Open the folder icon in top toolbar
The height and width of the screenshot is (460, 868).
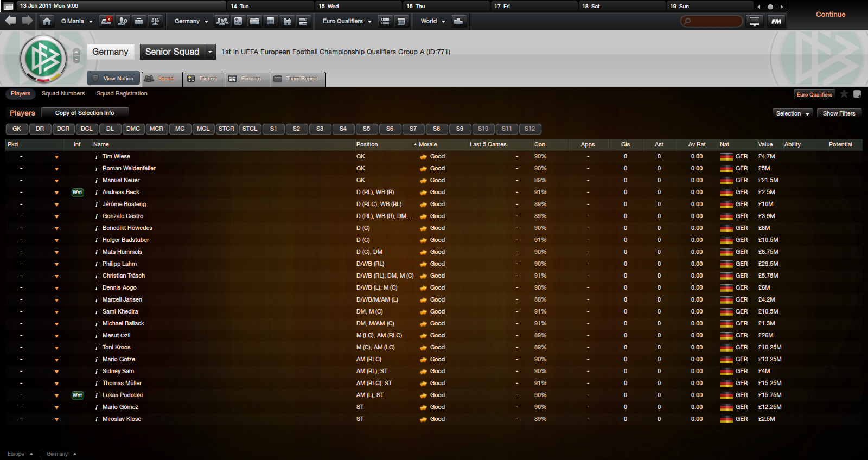pyautogui.click(x=254, y=21)
